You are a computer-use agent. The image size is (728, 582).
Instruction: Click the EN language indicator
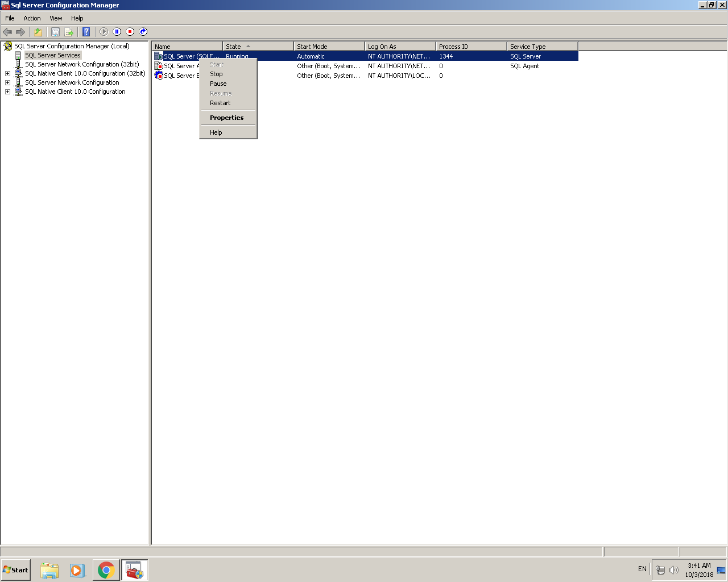(642, 569)
